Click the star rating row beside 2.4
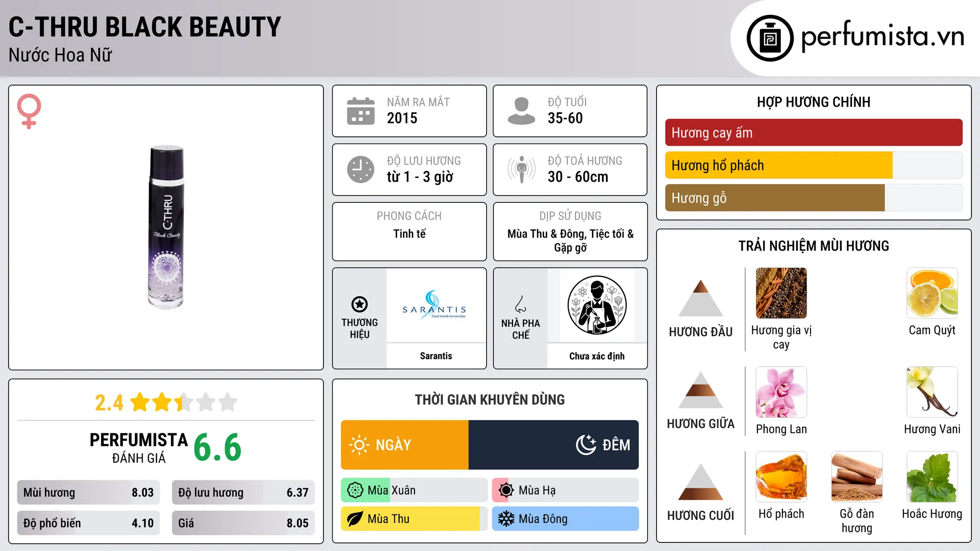980x551 pixels. [184, 402]
